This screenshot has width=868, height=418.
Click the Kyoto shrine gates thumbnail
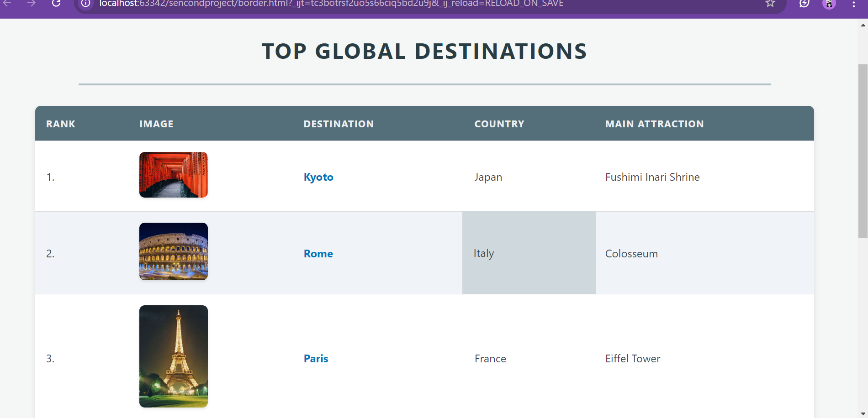(174, 175)
